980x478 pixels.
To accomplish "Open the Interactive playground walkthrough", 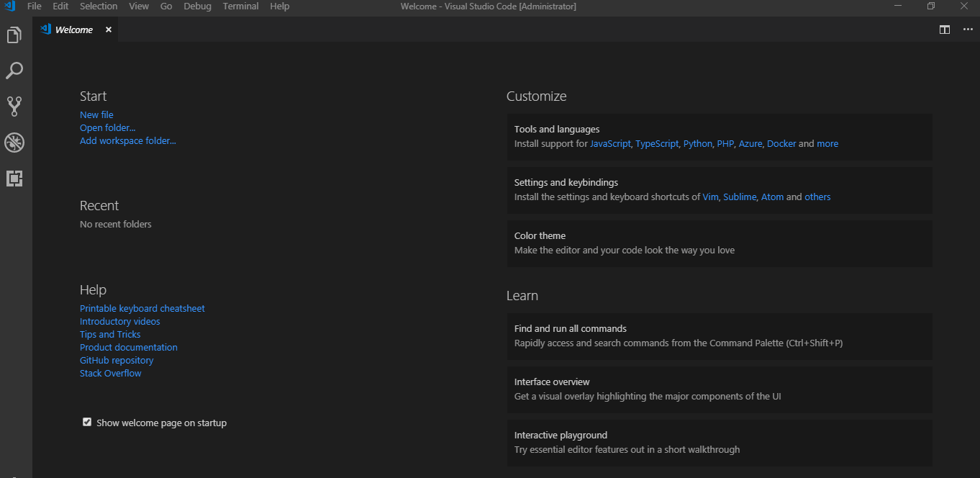I will coord(561,435).
